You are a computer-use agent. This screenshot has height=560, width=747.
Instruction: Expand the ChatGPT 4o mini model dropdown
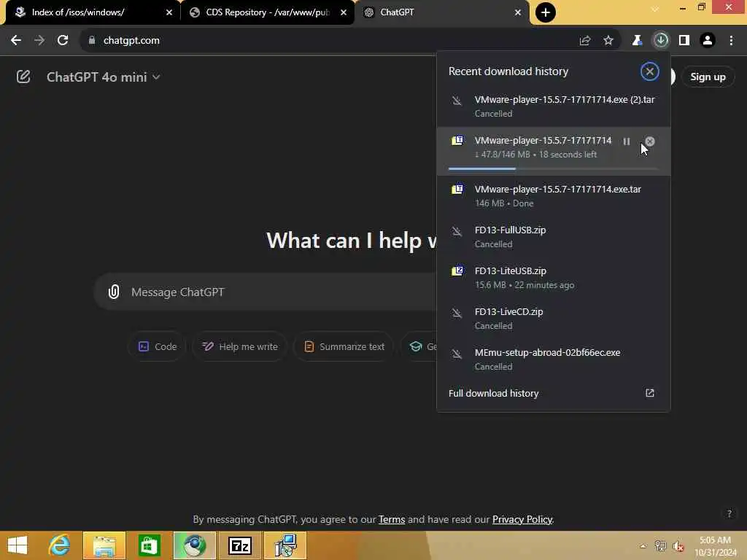coord(103,77)
